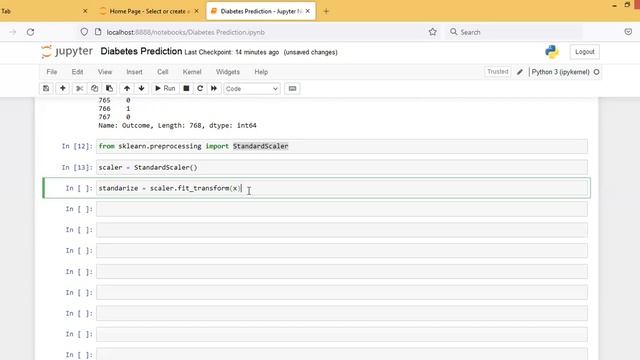Bookmark this page with the star icon
The width and height of the screenshot is (640, 360).
point(433,32)
